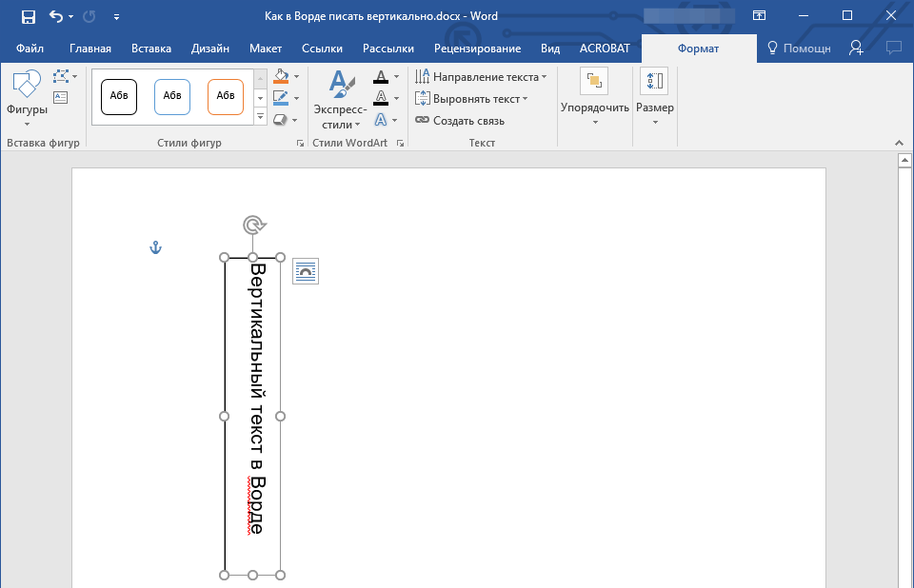This screenshot has height=588, width=914.
Task: Click the rotation handle above the text box
Action: click(x=253, y=225)
